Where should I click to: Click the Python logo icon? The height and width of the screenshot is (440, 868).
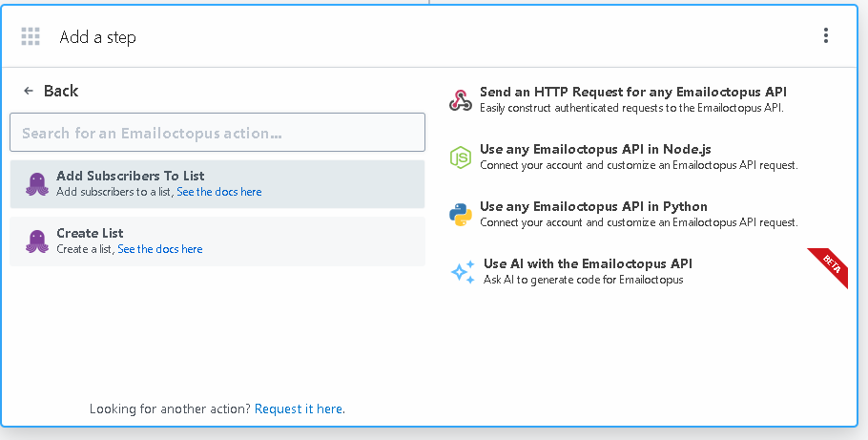[x=460, y=215]
